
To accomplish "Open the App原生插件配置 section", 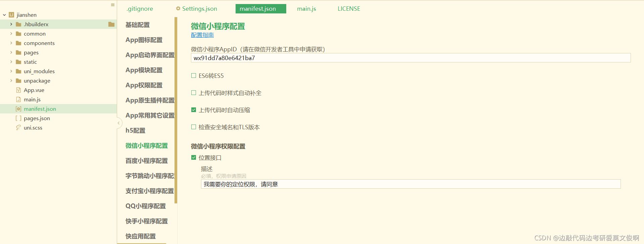I will click(150, 100).
